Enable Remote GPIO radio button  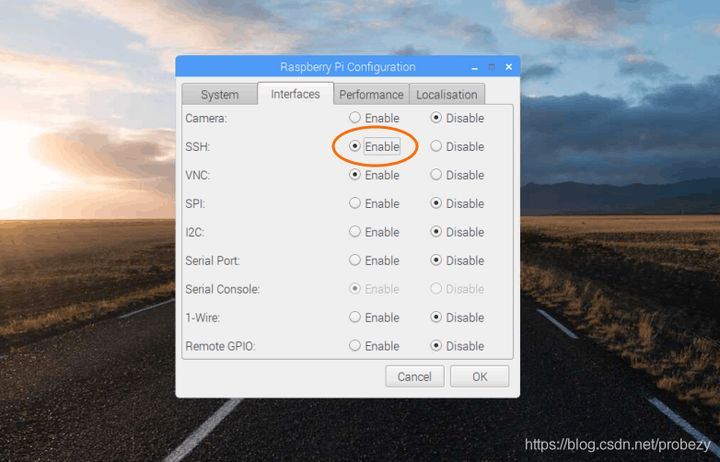[355, 345]
